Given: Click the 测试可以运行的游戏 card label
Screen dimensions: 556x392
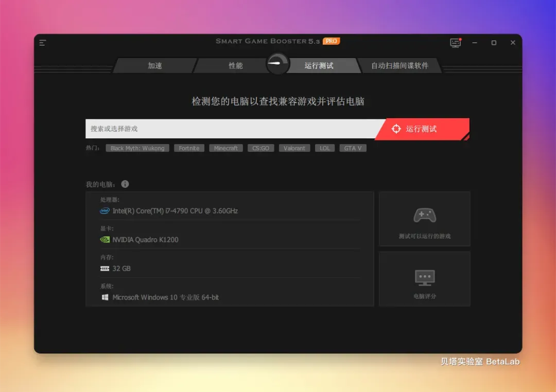Looking at the screenshot, I should (424, 236).
